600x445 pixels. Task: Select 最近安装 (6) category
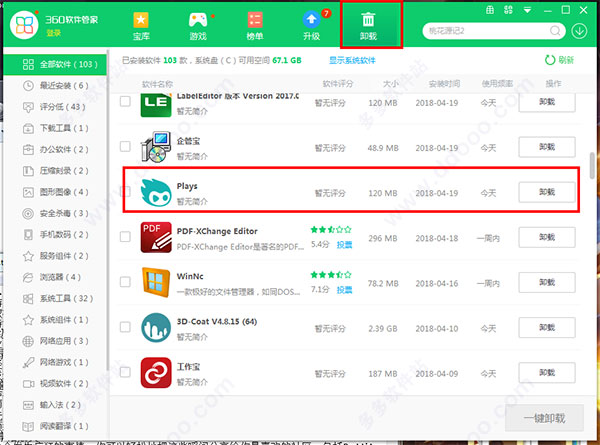tap(55, 86)
